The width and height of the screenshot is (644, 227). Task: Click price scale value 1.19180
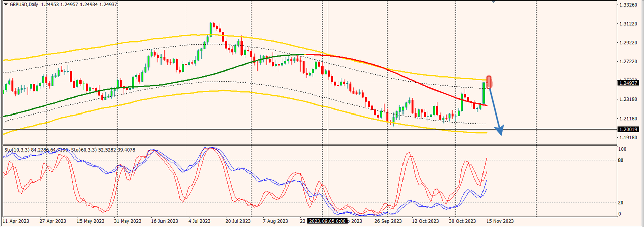click(629, 137)
